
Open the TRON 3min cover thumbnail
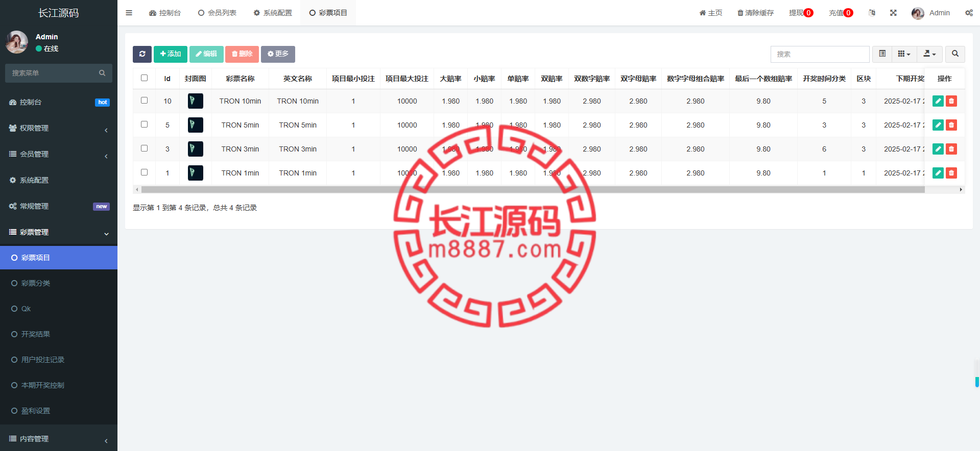(196, 149)
